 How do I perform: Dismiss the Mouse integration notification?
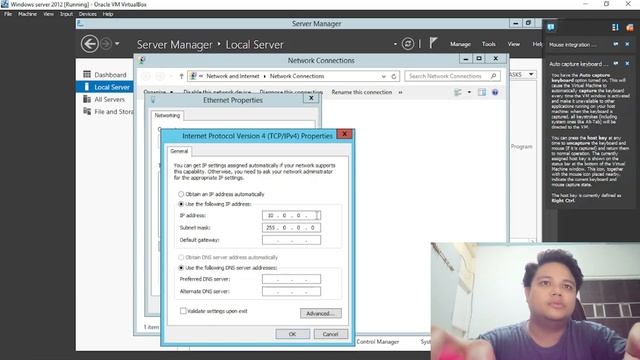point(627,44)
